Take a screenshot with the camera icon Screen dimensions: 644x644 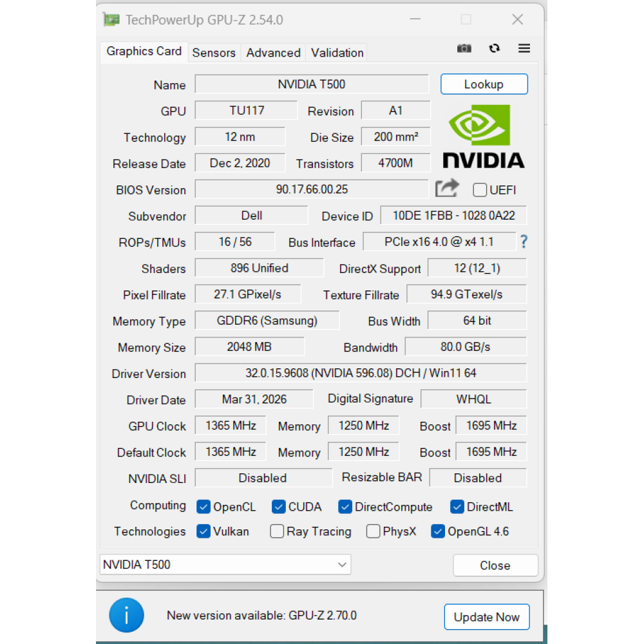[464, 48]
